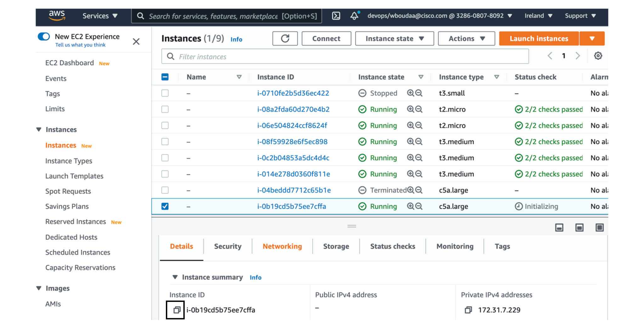644x329 pixels.
Task: Collapse the Instance summary section
Action: pos(175,277)
